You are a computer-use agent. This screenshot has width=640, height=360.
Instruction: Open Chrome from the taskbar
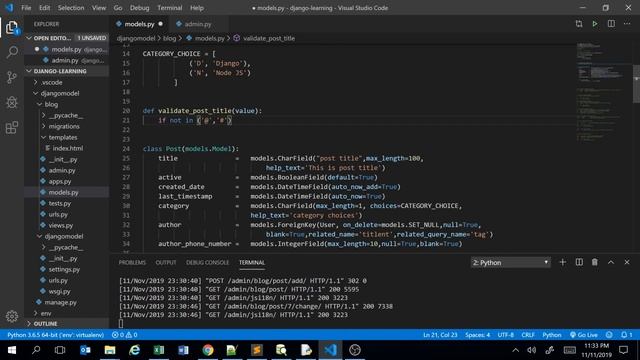(208, 350)
